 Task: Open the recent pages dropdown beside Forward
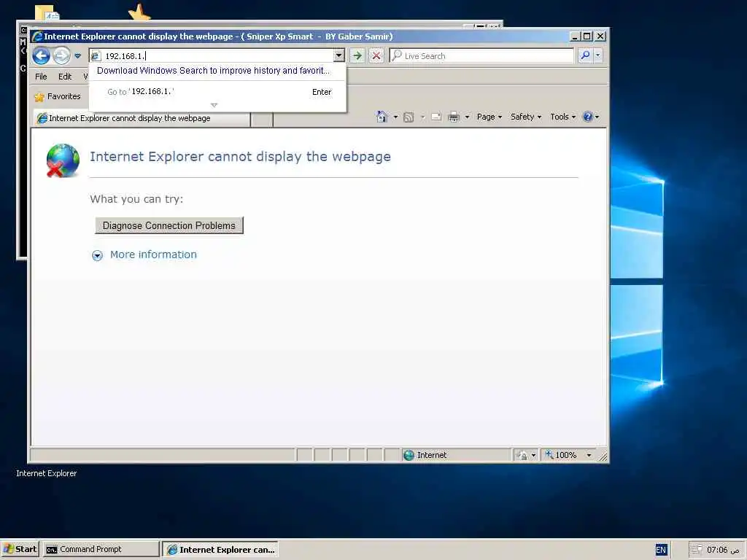77,56
